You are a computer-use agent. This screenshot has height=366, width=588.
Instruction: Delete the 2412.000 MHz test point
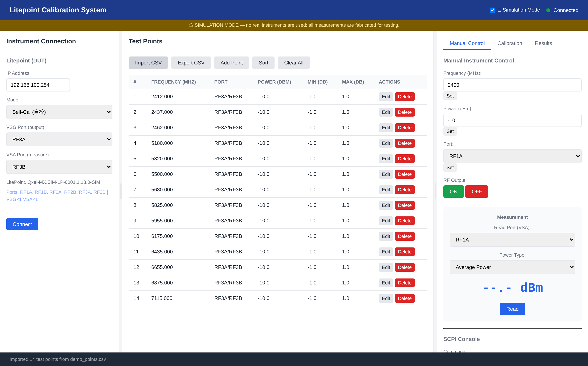pos(405,97)
